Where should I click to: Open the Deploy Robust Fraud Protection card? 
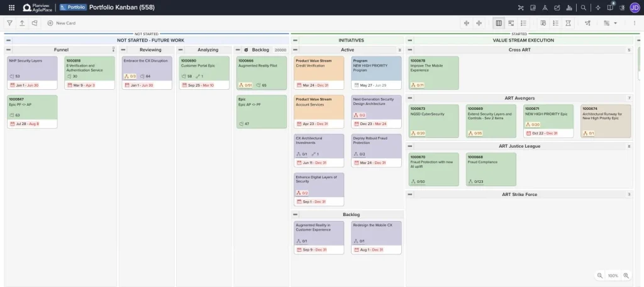pyautogui.click(x=376, y=151)
